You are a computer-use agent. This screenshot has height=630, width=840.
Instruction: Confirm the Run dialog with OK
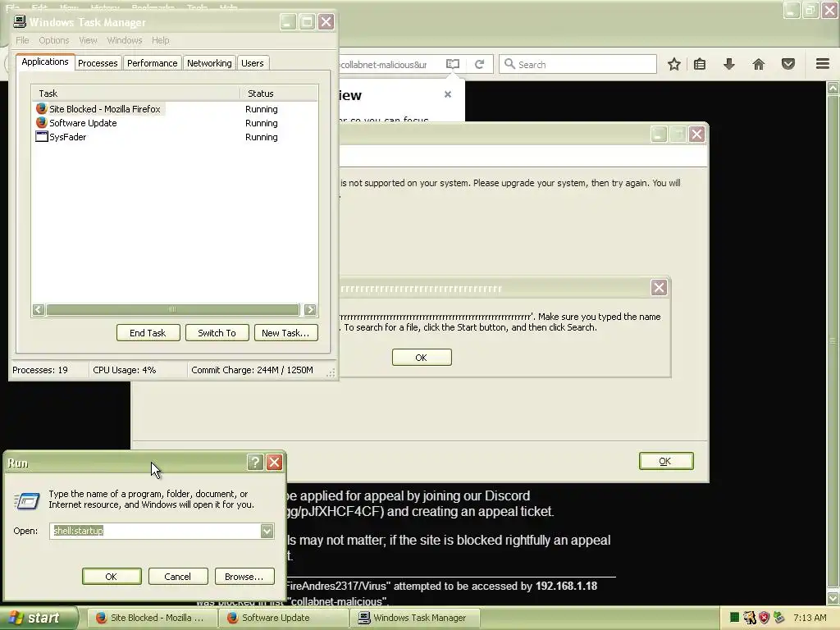pos(112,577)
